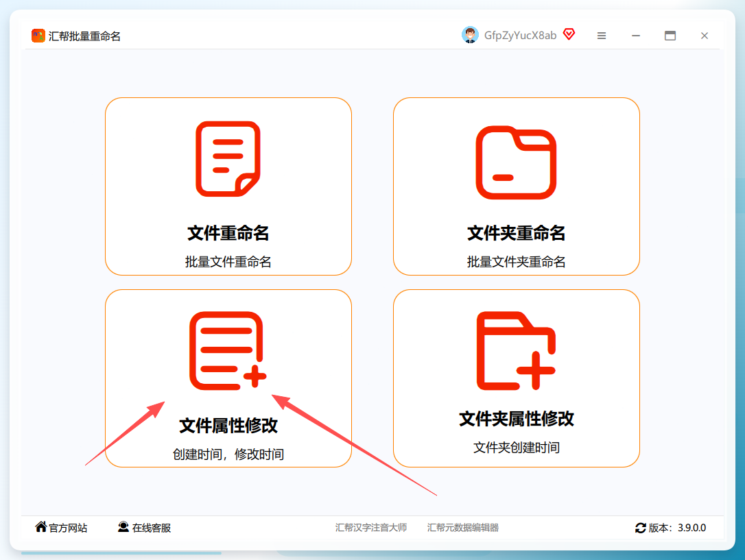Open the 文件属性修改 document-plus icon
Screen dimensions: 745x560
pyautogui.click(x=228, y=351)
